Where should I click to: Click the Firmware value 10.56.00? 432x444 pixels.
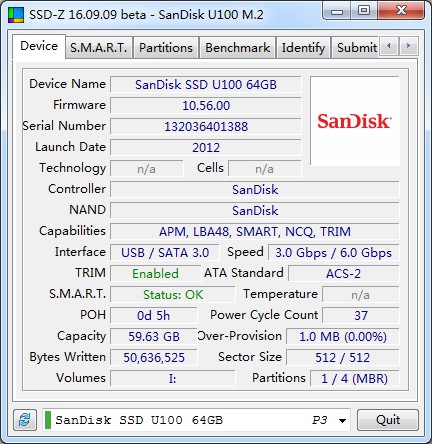(206, 106)
